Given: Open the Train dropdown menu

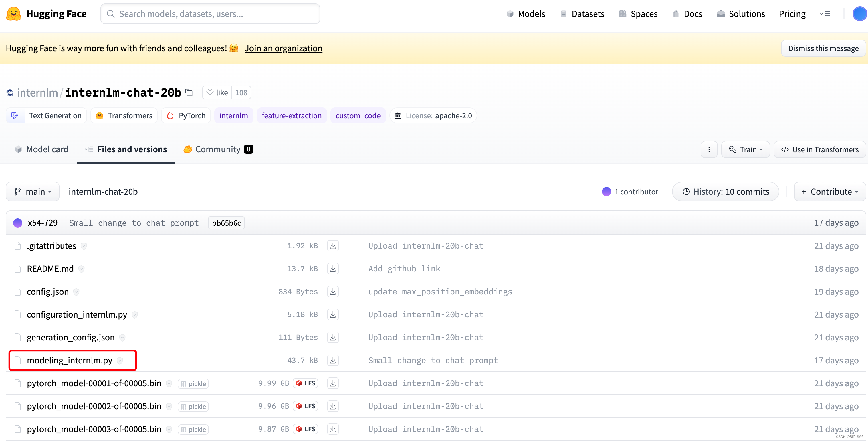Looking at the screenshot, I should pos(745,150).
